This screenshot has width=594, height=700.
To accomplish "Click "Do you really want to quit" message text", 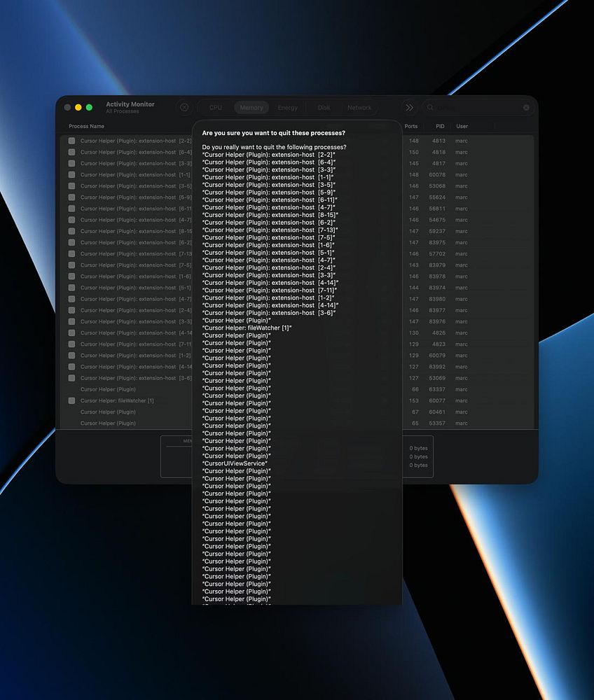I will (274, 147).
